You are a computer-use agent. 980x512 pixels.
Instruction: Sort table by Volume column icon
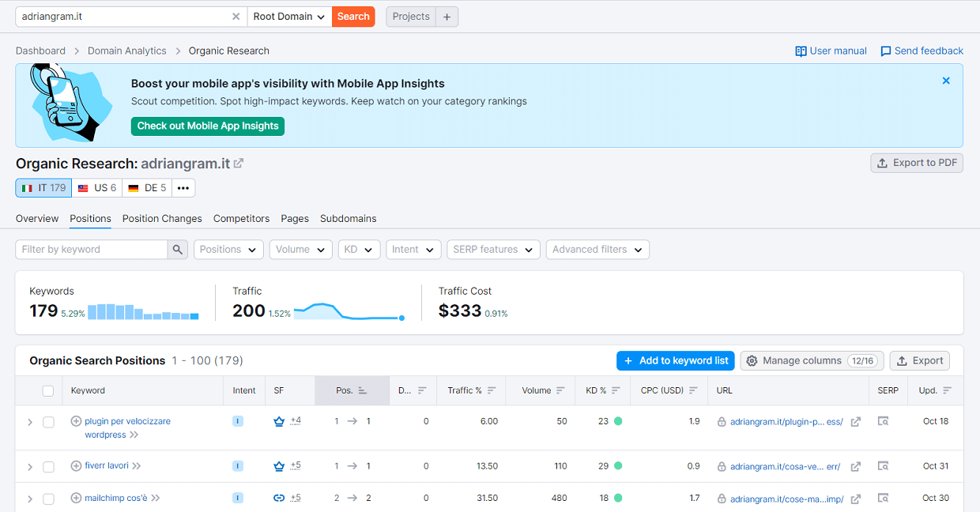560,390
